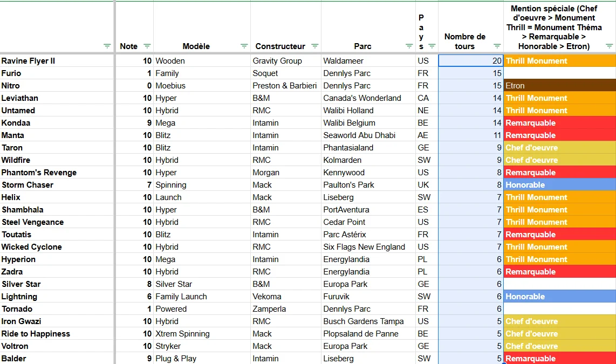The width and height of the screenshot is (616, 364).
Task: Open the Parc column filter icon
Action: 409,46
